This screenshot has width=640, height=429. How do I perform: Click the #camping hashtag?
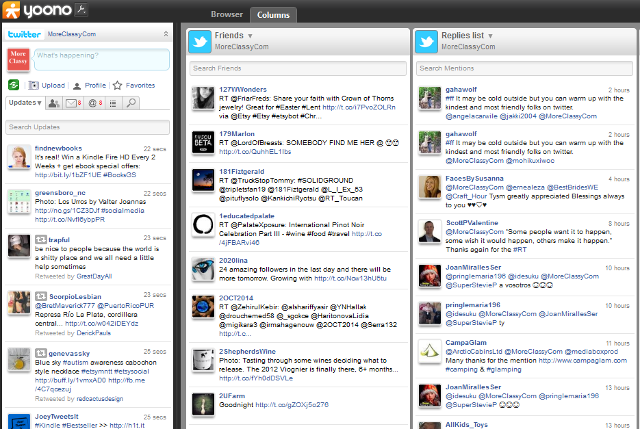(459, 369)
